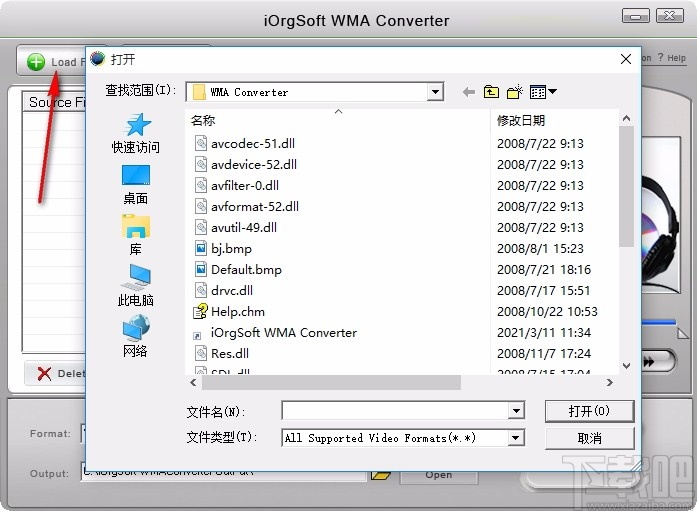
Task: Select the file name avformat-52.dll
Action: [255, 207]
